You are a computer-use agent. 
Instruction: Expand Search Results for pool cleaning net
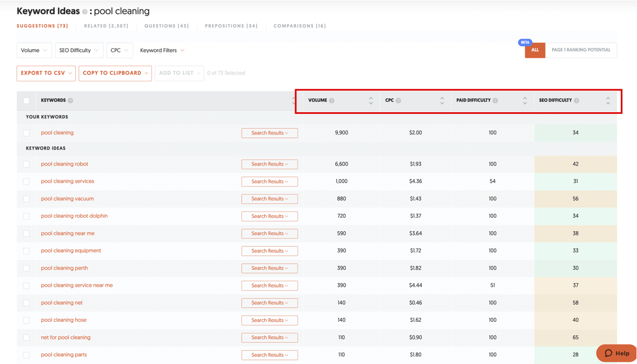tap(269, 303)
